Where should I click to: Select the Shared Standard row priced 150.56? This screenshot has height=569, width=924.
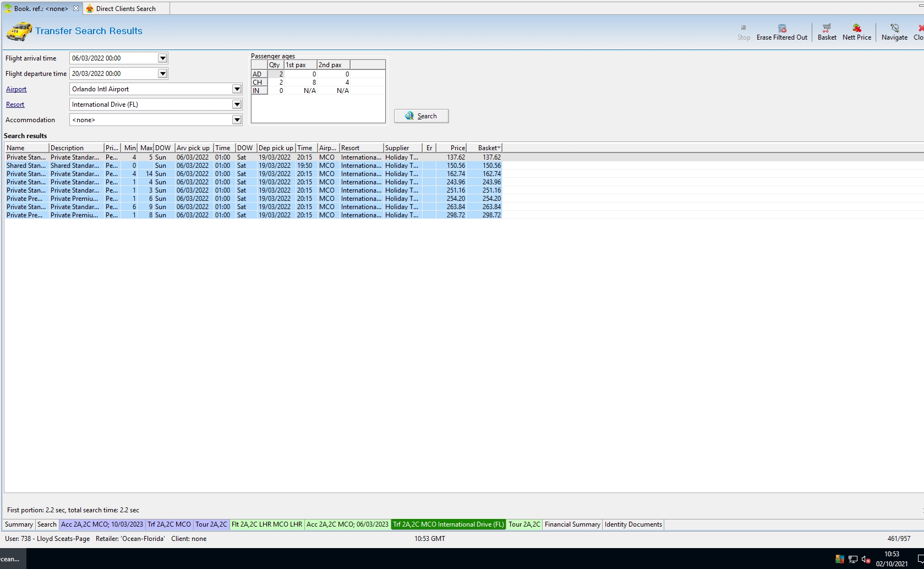[254, 166]
